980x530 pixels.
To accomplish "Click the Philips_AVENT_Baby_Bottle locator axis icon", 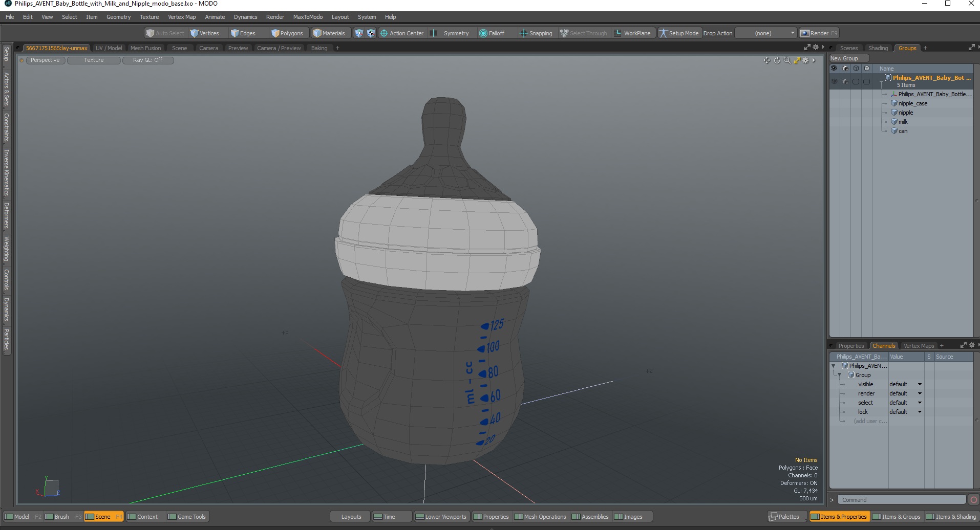I will pyautogui.click(x=894, y=94).
